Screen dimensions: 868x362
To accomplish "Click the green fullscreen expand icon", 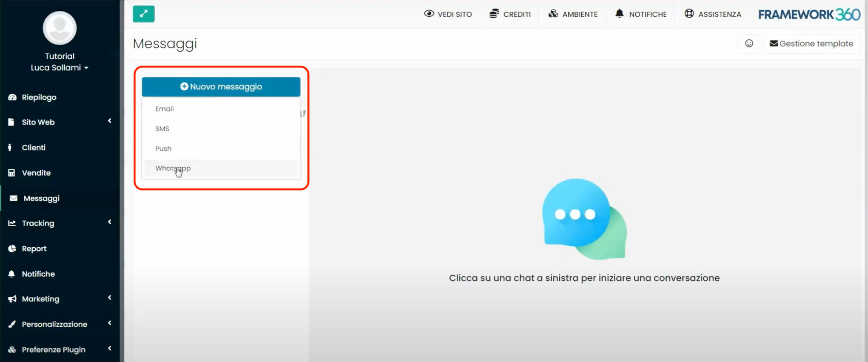I will (143, 14).
